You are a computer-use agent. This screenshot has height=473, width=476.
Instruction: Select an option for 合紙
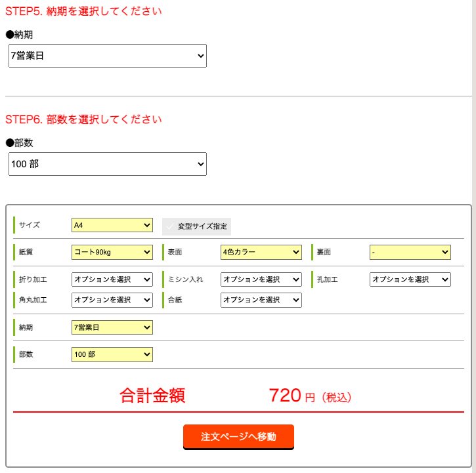[261, 300]
